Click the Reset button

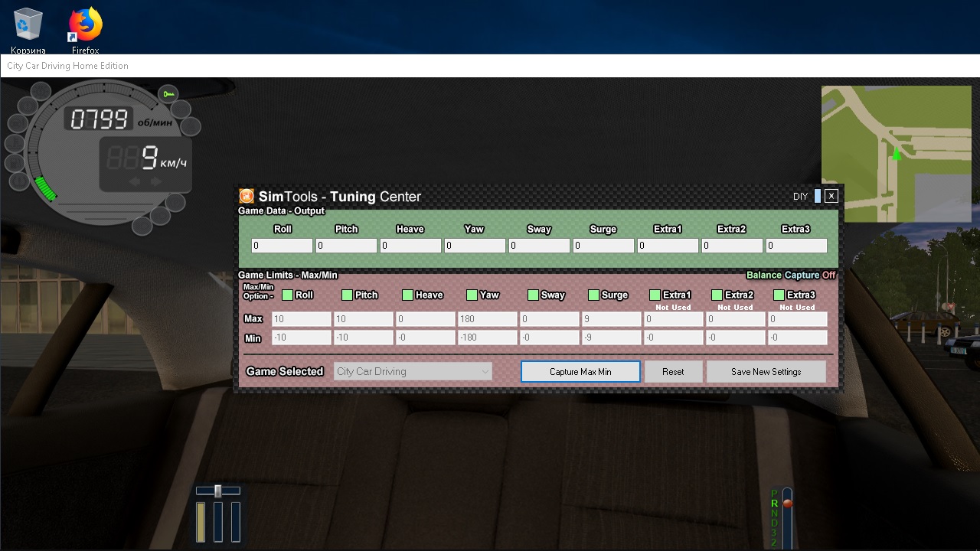click(x=674, y=372)
